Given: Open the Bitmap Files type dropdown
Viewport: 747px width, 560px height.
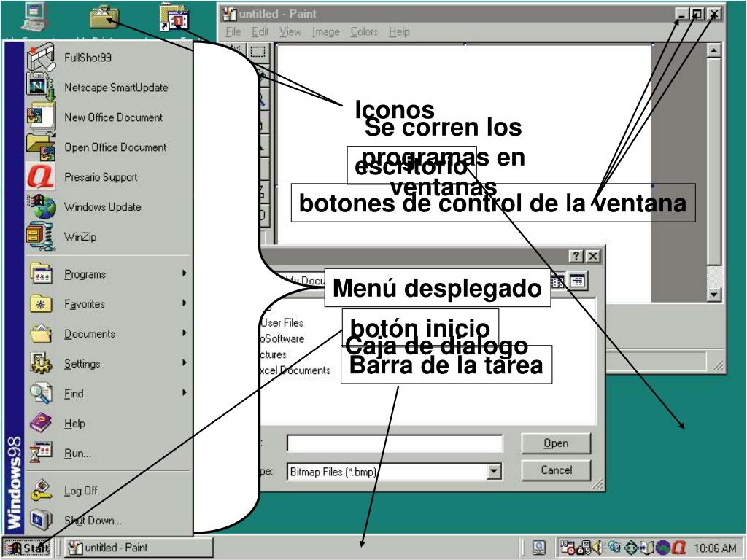Looking at the screenshot, I should click(494, 472).
